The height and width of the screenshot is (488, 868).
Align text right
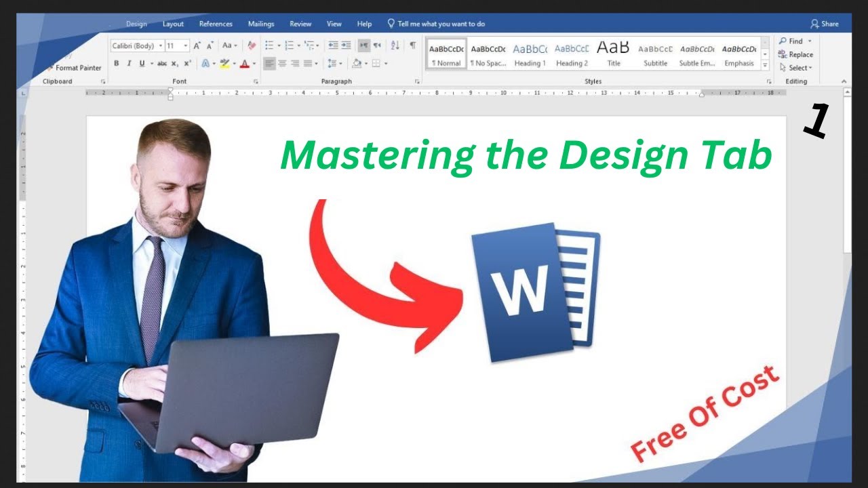pyautogui.click(x=296, y=64)
